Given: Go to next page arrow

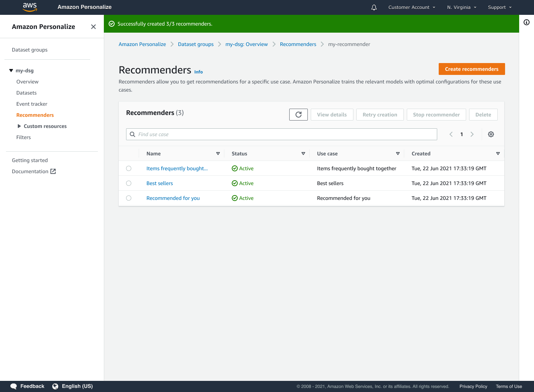Looking at the screenshot, I should [x=472, y=134].
